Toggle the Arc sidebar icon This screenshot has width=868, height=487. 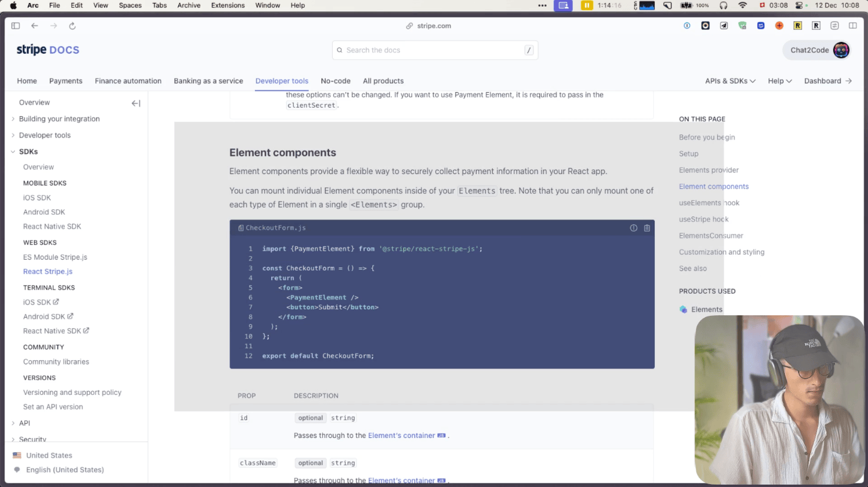pyautogui.click(x=16, y=26)
